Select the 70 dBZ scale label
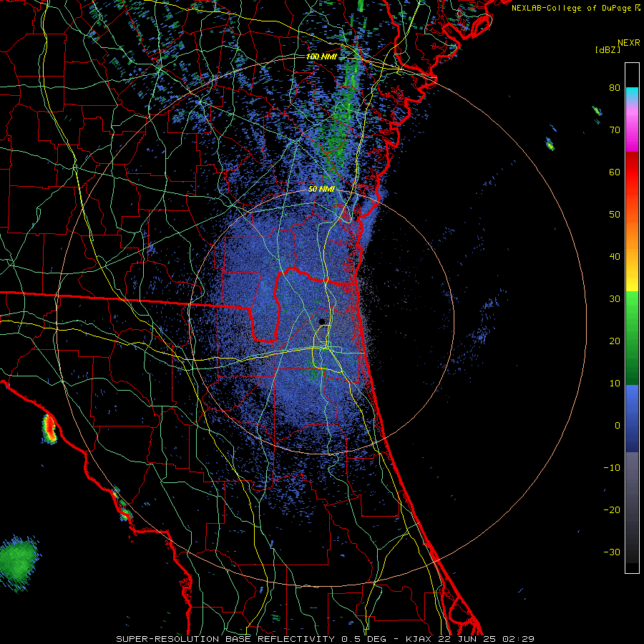 point(615,130)
